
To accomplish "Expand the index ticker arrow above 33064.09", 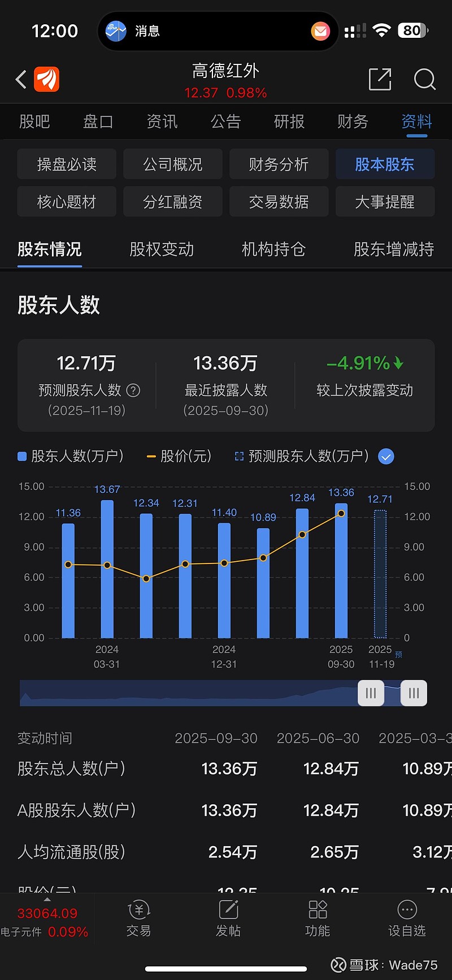I will pyautogui.click(x=47, y=899).
